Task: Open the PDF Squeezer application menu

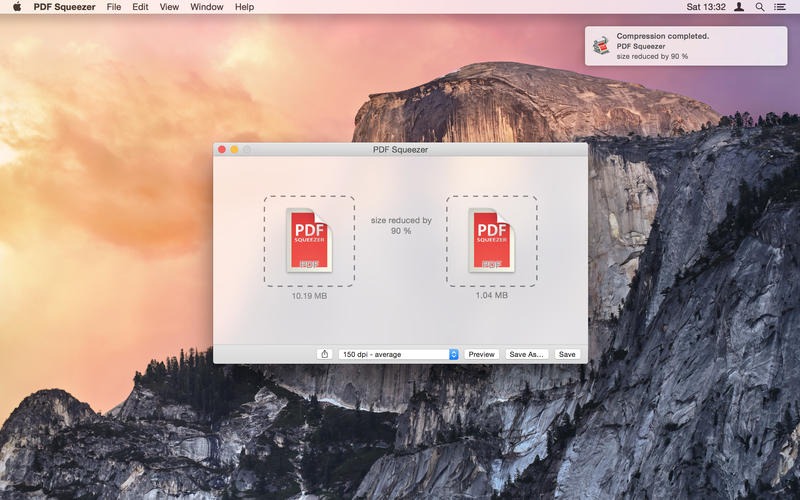Action: 64,7
